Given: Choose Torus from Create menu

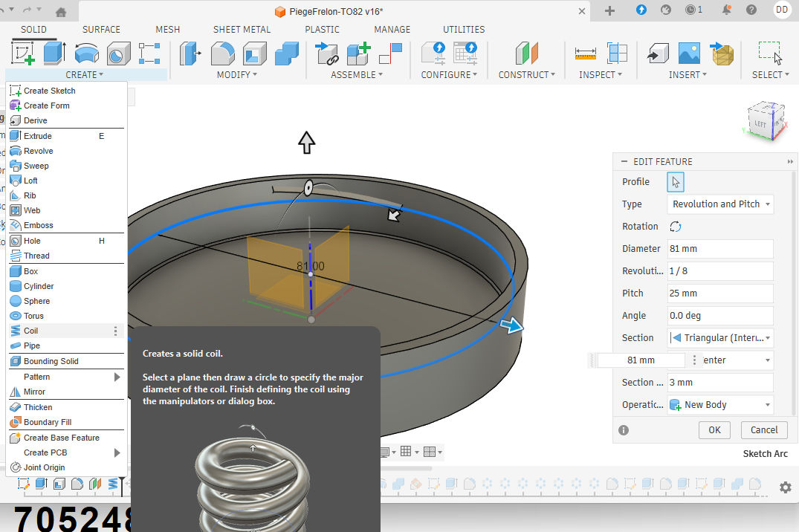Looking at the screenshot, I should (34, 316).
